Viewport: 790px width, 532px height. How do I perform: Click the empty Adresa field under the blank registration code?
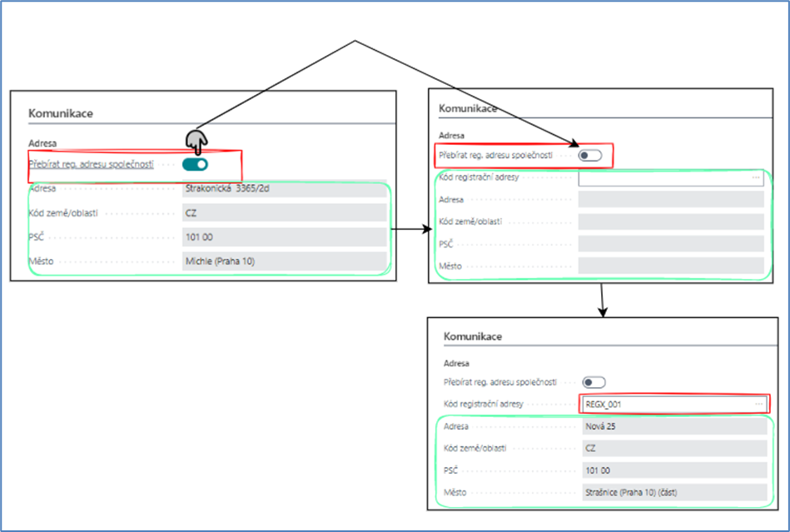pos(670,200)
